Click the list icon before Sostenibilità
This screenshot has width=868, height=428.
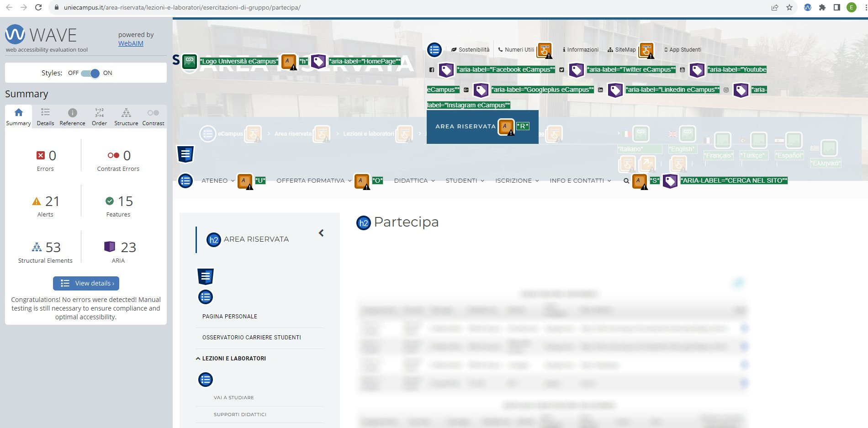tap(434, 50)
